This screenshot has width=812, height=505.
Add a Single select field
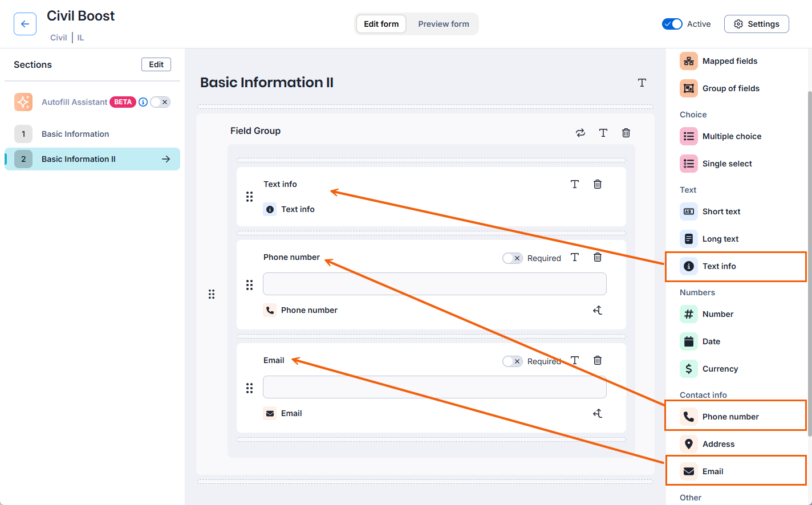tap(716, 164)
